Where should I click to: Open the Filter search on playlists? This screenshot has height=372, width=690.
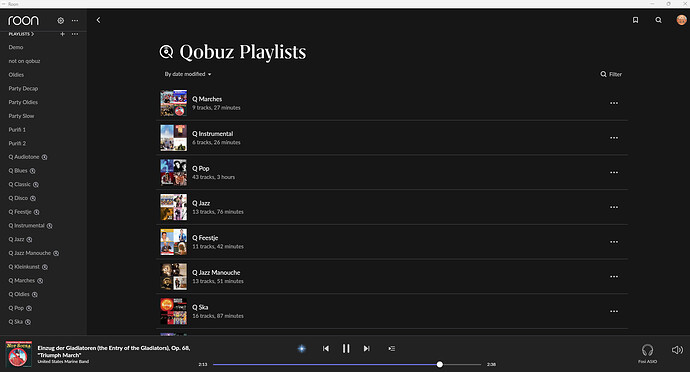tap(611, 74)
